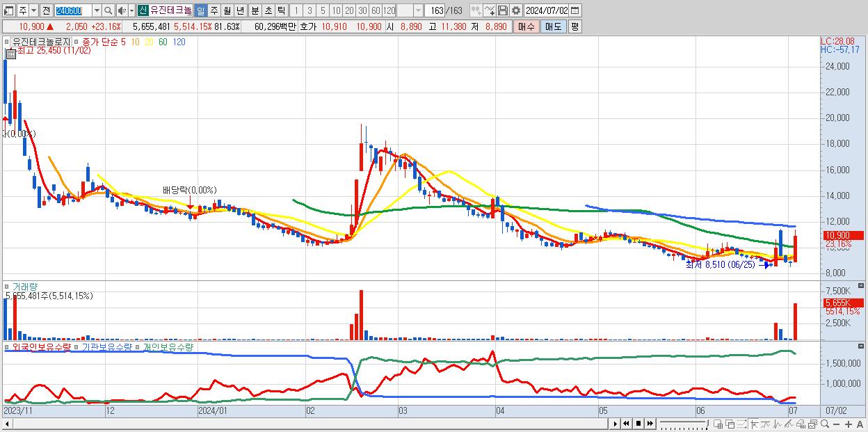
Task: Select the tick 틱 period toggle
Action: 281,10
